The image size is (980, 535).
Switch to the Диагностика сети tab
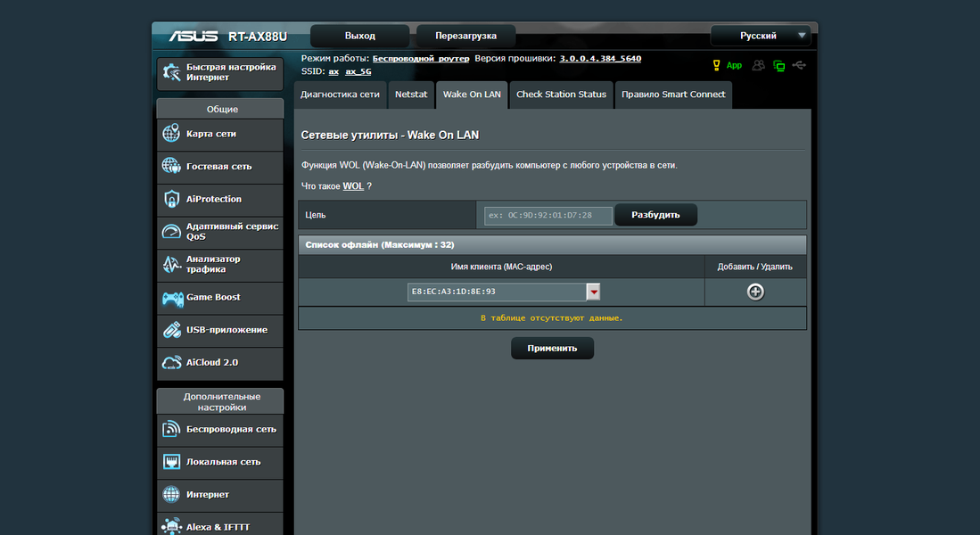pyautogui.click(x=340, y=95)
